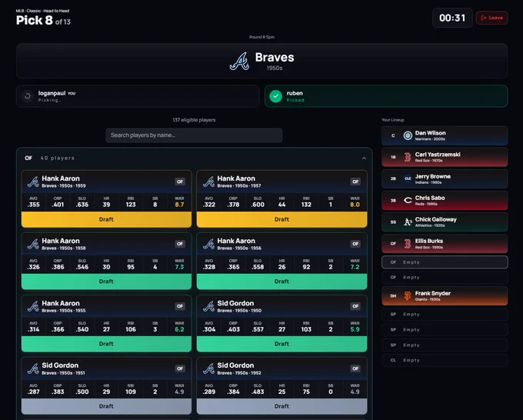The image size is (523, 420).
Task: Click the .403 OBP on Sid Gordon 1950
Action: tap(233, 329)
